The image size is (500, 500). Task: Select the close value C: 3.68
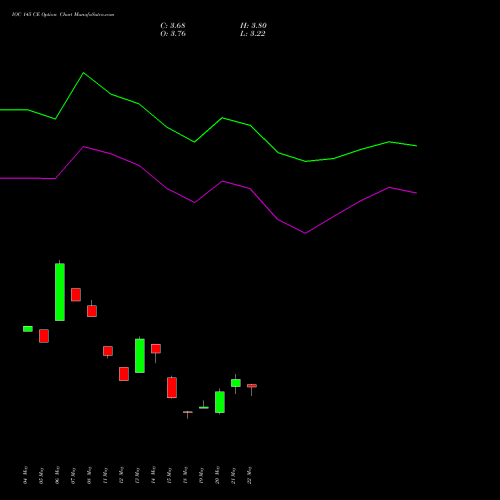[173, 26]
